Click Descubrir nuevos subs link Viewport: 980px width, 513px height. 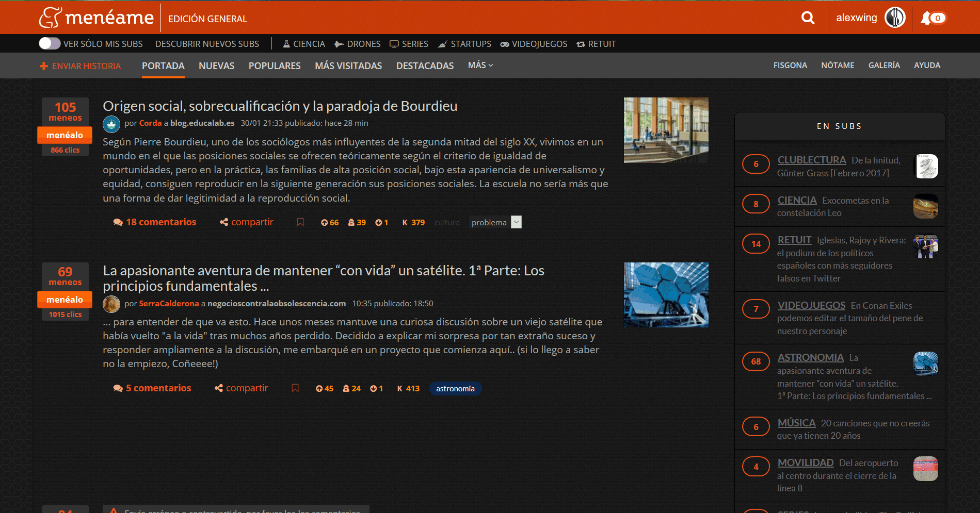207,44
